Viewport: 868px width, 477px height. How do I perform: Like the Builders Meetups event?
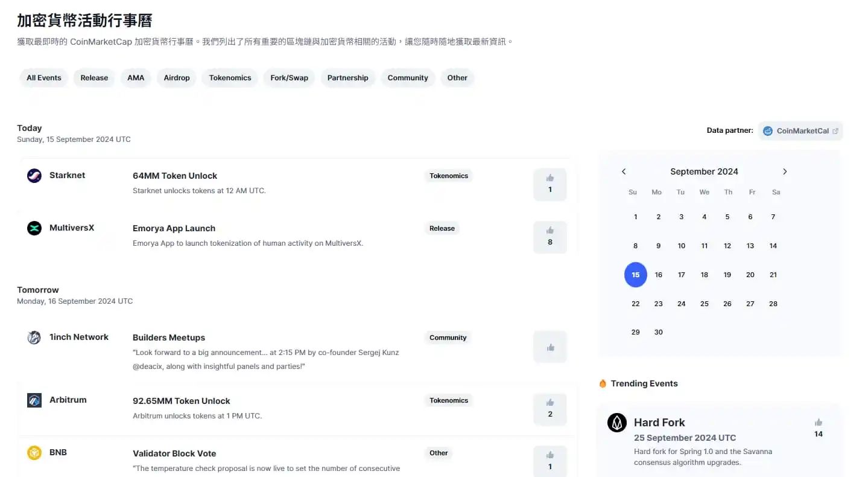click(550, 347)
